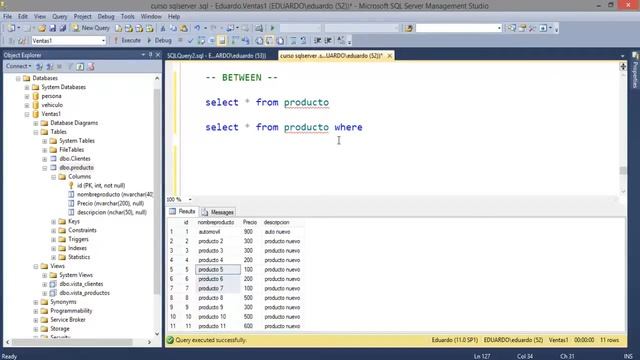This screenshot has height=360, width=640.
Task: Click the quick find search box in toolbar
Action: (458, 28)
